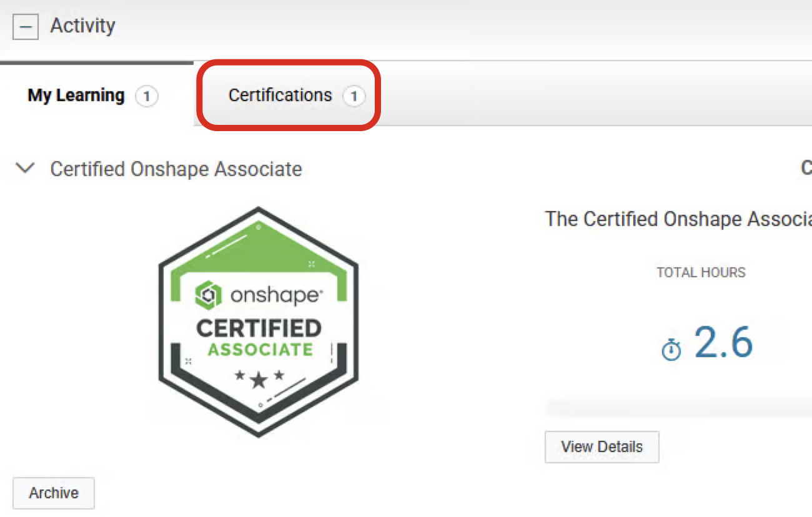The height and width of the screenshot is (517, 812).
Task: Click the My Learning count badge
Action: pyautogui.click(x=147, y=97)
